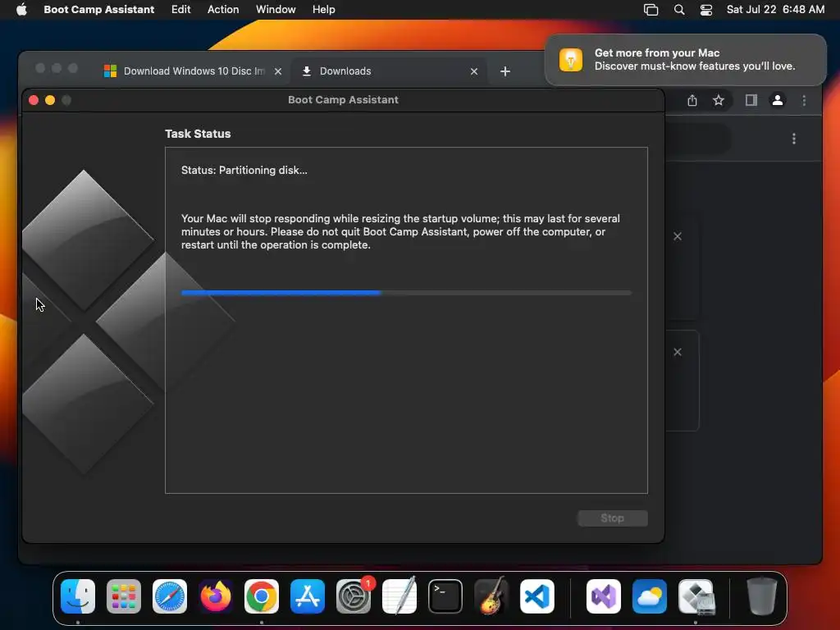The width and height of the screenshot is (840, 630).
Task: Close the Boot Camp Assistant window
Action: click(33, 100)
